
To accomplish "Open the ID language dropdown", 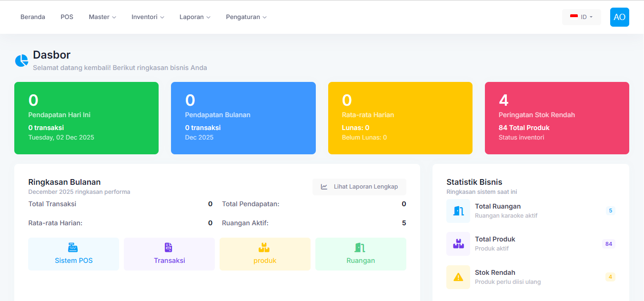I will tap(582, 17).
